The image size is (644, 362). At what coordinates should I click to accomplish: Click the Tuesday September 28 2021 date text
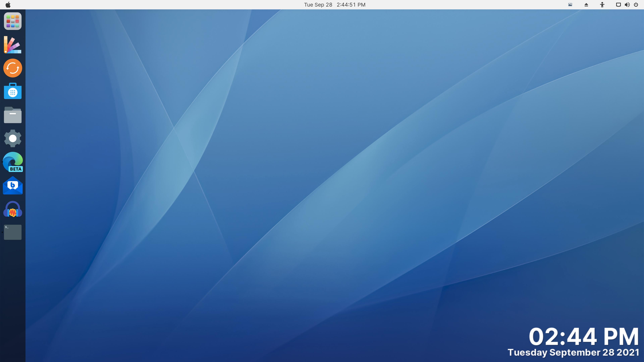point(573,352)
